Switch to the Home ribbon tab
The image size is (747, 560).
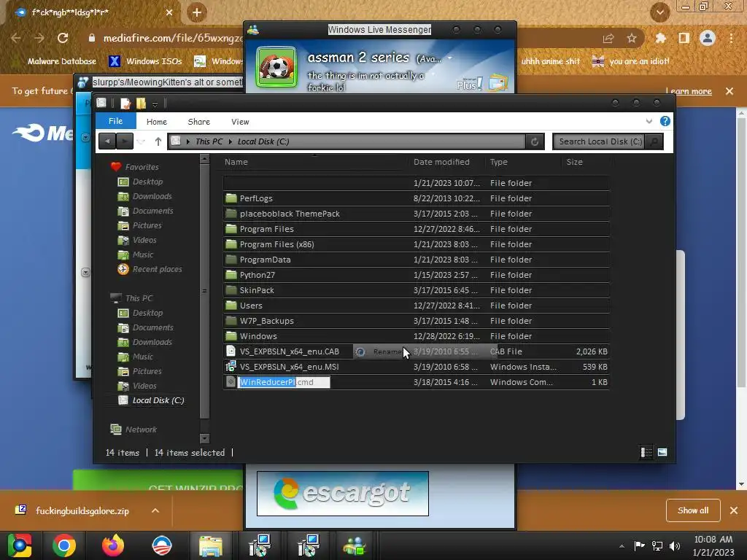[x=157, y=122]
